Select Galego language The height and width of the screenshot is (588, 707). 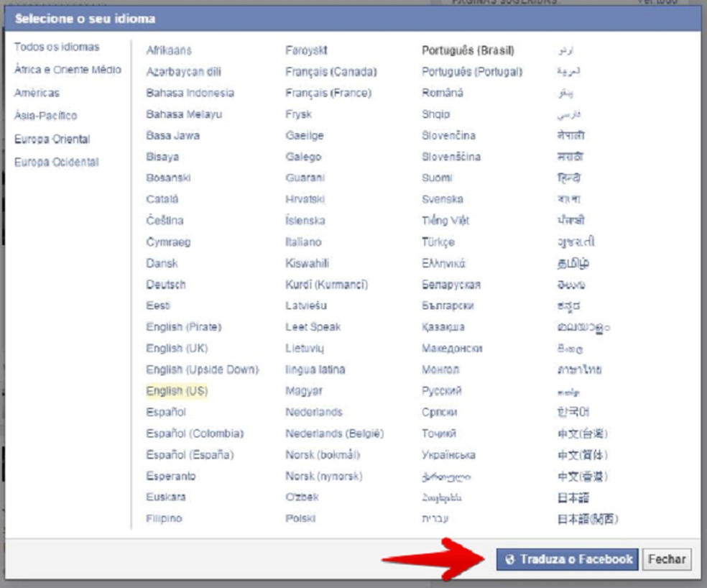point(303,157)
